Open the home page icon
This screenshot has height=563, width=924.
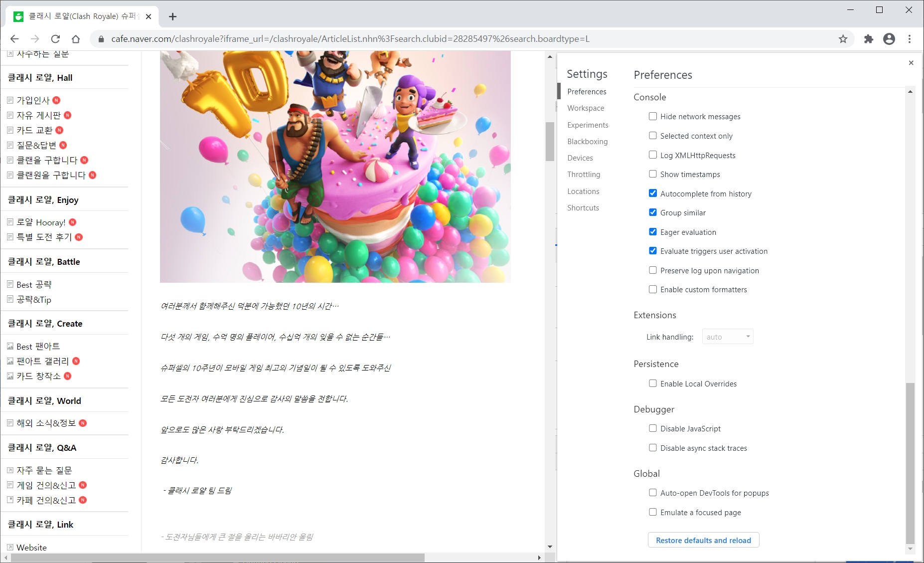coord(76,39)
